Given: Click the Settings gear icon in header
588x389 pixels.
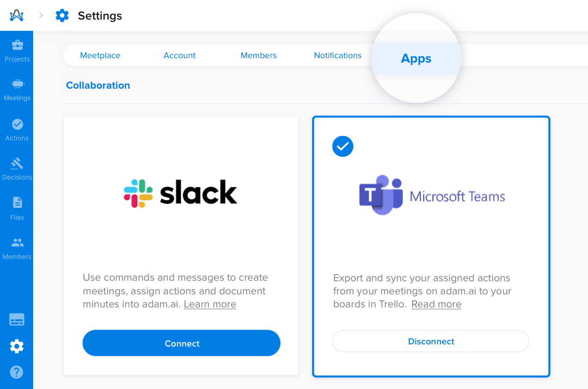Looking at the screenshot, I should coord(62,15).
